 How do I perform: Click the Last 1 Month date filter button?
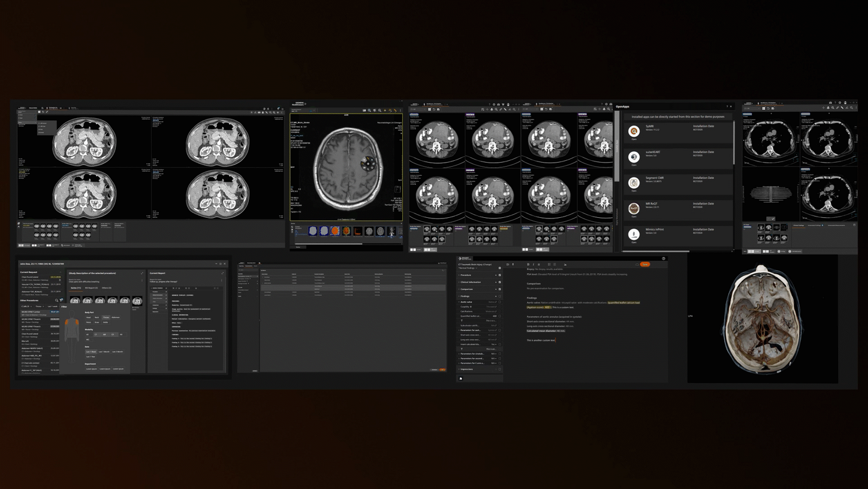click(105, 352)
